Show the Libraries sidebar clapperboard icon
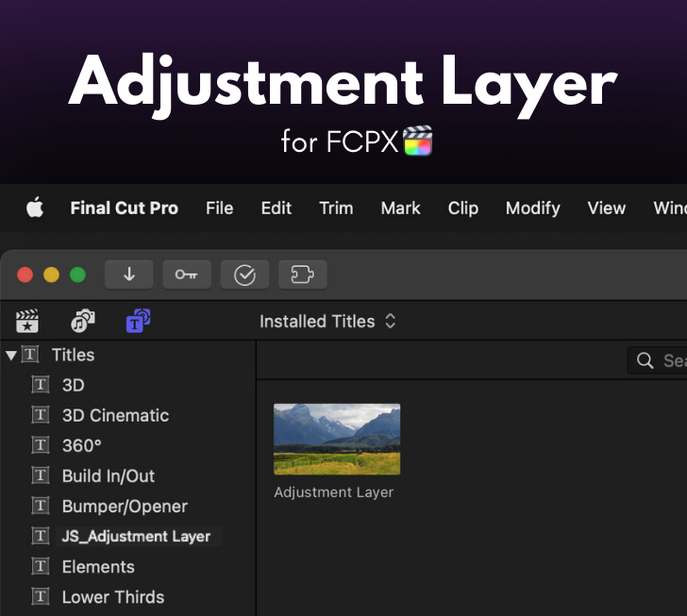This screenshot has width=687, height=616. [27, 321]
